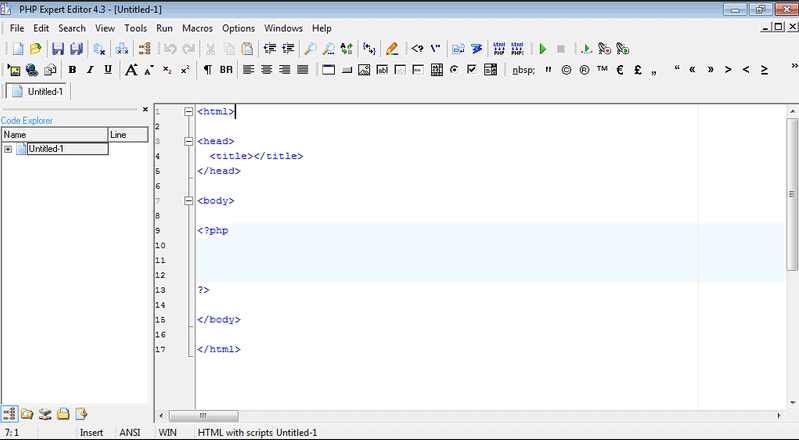Click the Code Explorer link title
Viewport: 799px width, 440px height.
[x=26, y=121]
